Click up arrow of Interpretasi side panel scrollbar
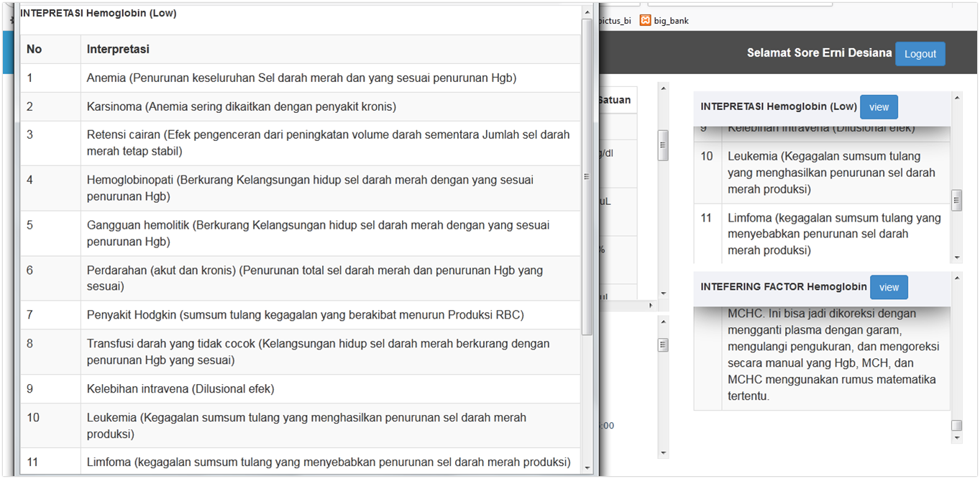This screenshot has width=980, height=479. coord(956,96)
